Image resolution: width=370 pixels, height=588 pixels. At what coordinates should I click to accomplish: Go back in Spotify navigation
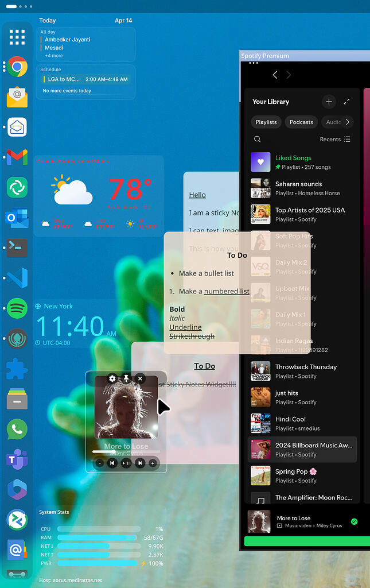(275, 75)
